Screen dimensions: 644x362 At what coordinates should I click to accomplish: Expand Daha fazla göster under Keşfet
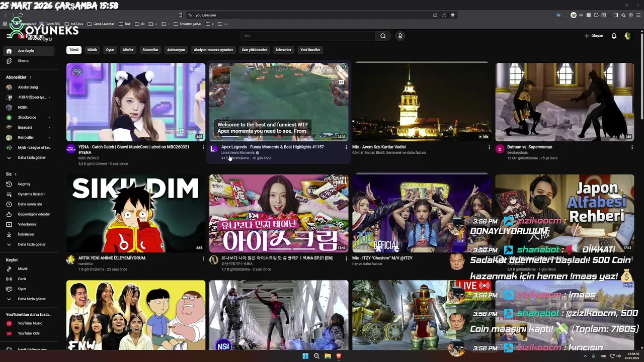pyautogui.click(x=29, y=299)
